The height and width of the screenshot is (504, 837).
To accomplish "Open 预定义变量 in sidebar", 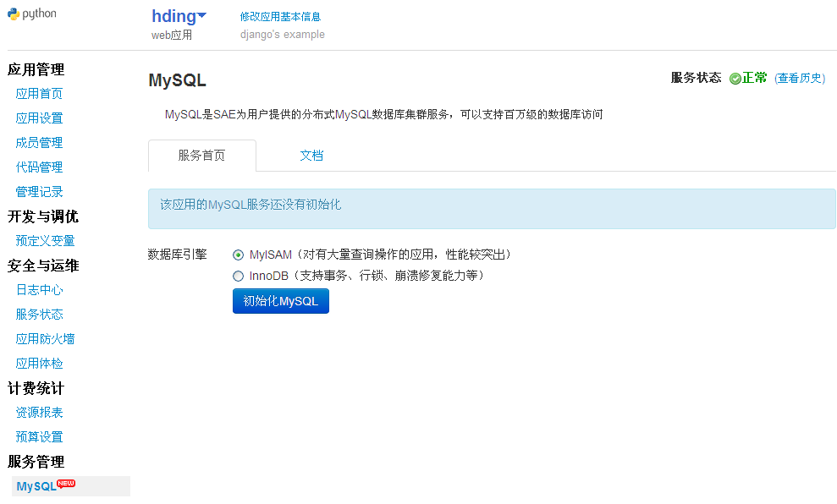I will tap(45, 241).
